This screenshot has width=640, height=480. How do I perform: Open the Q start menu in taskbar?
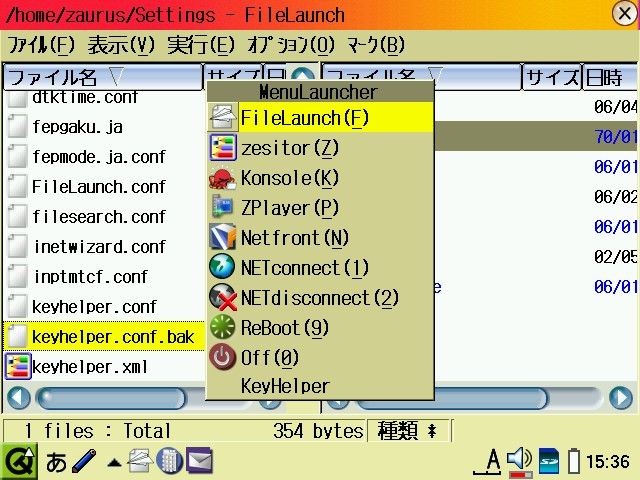coord(19,461)
